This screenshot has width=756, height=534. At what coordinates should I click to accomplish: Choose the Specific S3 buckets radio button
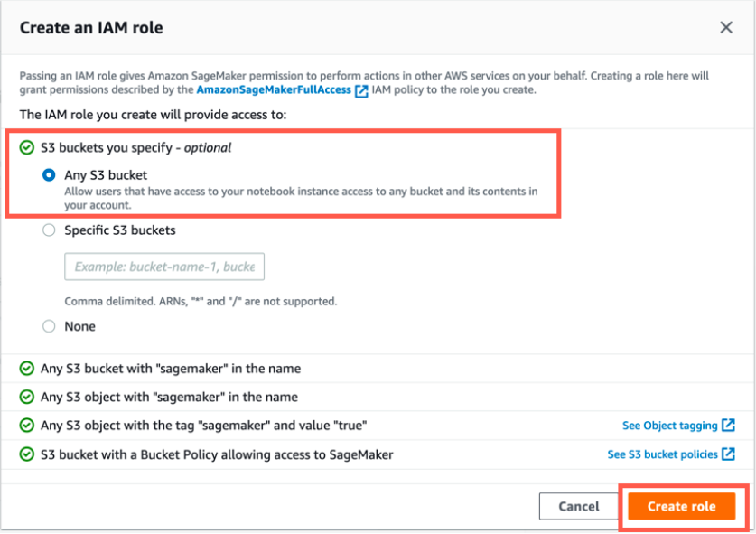pyautogui.click(x=49, y=230)
